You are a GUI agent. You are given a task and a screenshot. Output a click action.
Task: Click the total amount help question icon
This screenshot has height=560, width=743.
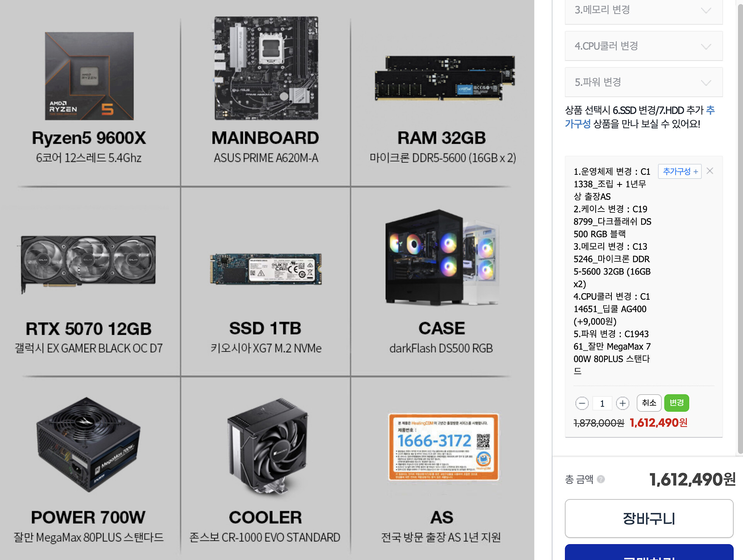601,479
